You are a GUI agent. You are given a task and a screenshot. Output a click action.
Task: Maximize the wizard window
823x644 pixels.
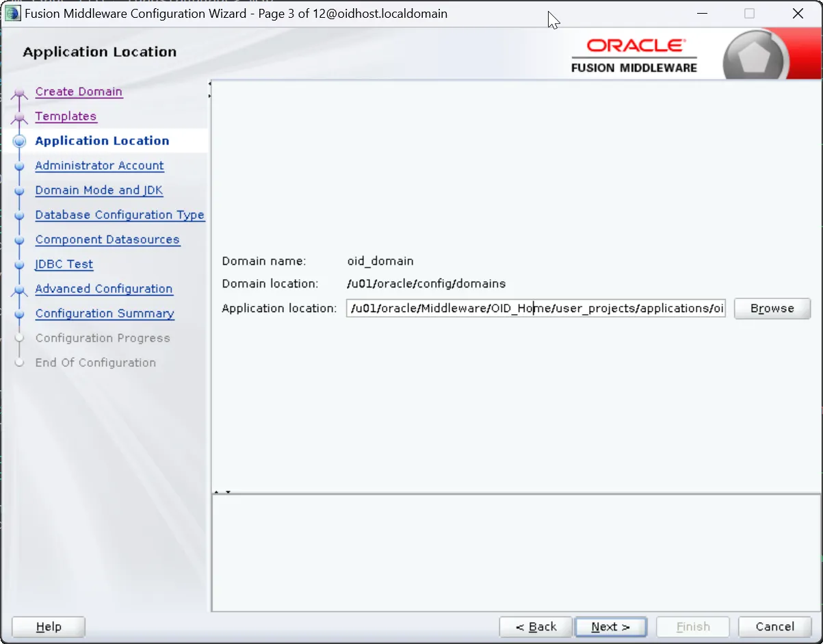tap(750, 14)
